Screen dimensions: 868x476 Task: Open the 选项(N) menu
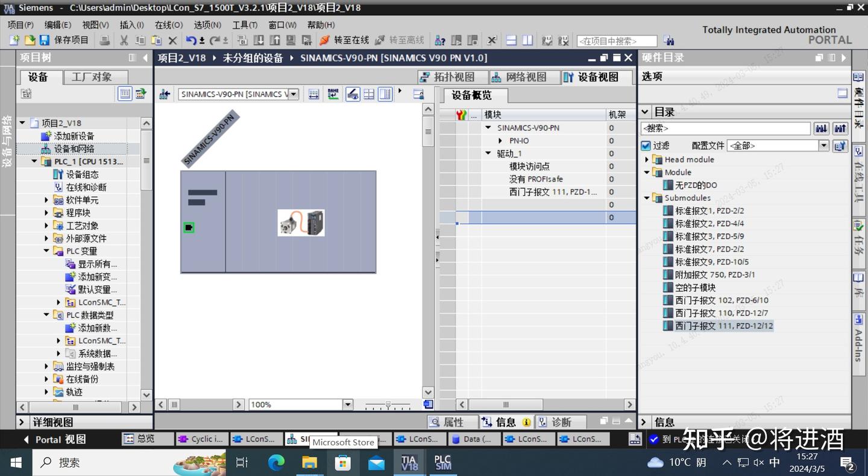point(207,25)
